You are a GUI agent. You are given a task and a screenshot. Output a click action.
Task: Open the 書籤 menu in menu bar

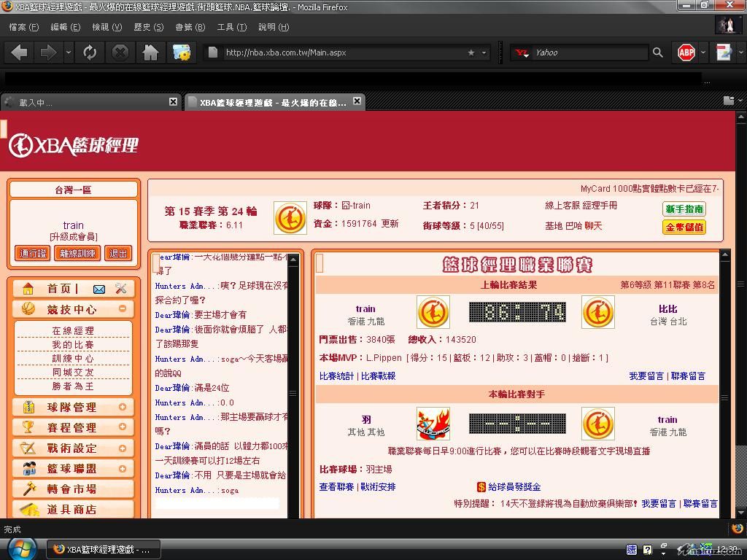[x=189, y=27]
